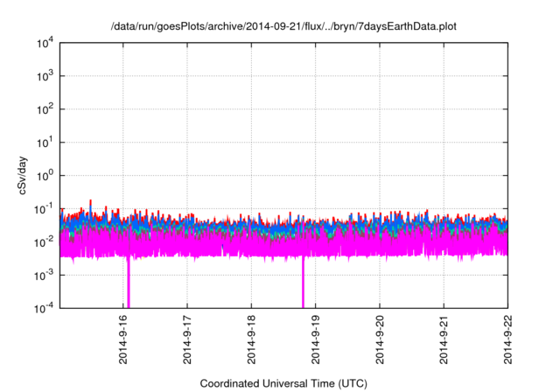Image resolution: width=560 pixels, height=392 pixels.
Task: Click the 10^0 y-axis tick label
Action: point(45,176)
